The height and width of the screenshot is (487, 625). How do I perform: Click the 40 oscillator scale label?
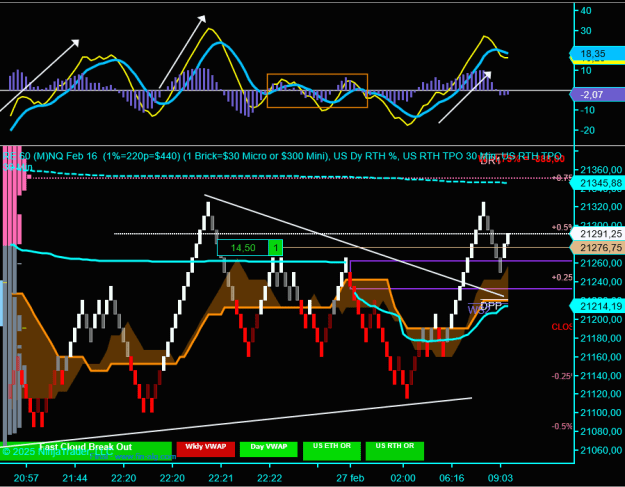[x=586, y=10]
